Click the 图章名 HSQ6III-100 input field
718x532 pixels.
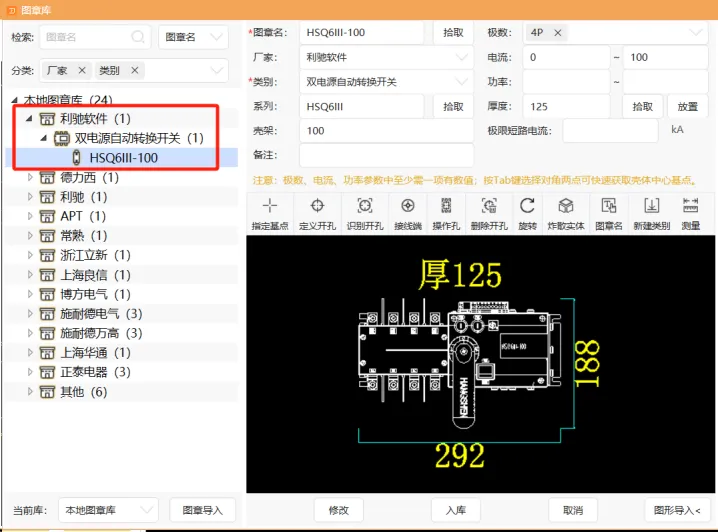coord(362,33)
